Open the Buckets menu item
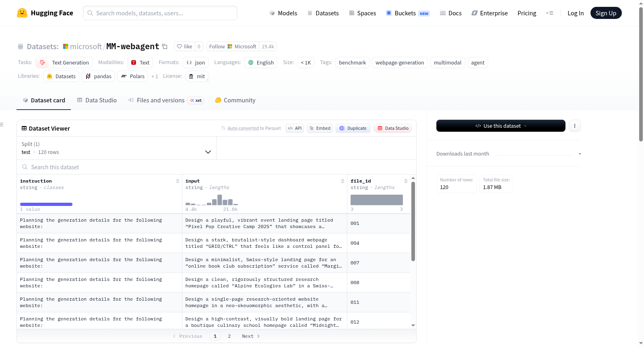The image size is (644, 347). coord(408,13)
